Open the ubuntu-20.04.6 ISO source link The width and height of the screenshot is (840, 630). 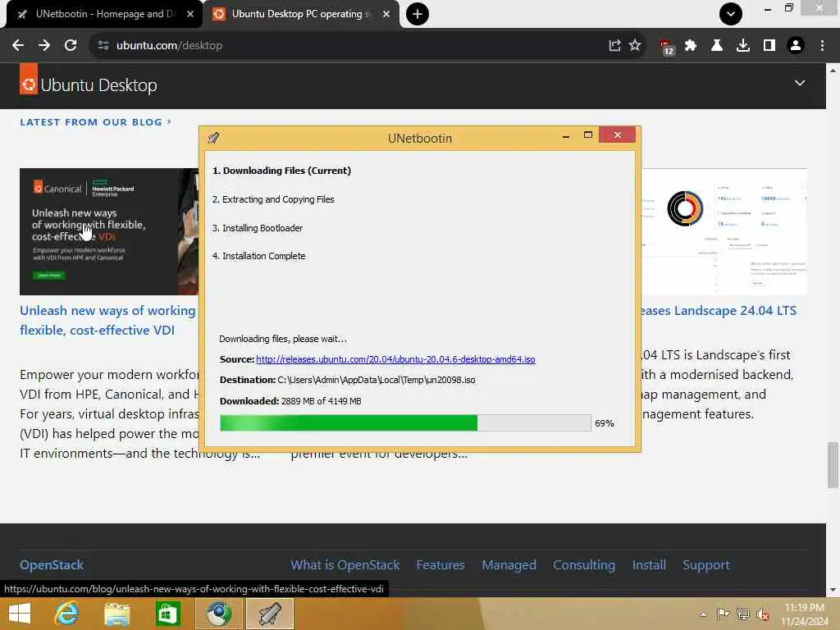395,359
